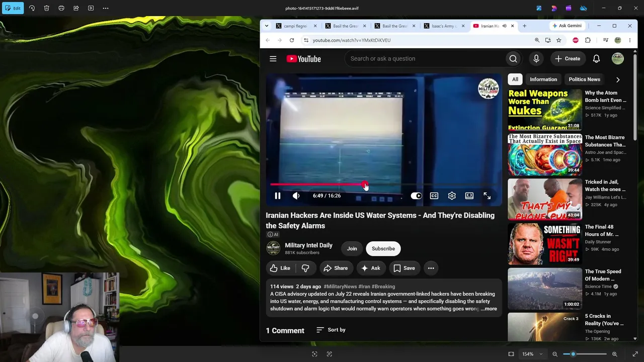
Task: Open zoom indicator in address bar
Action: pos(537,40)
